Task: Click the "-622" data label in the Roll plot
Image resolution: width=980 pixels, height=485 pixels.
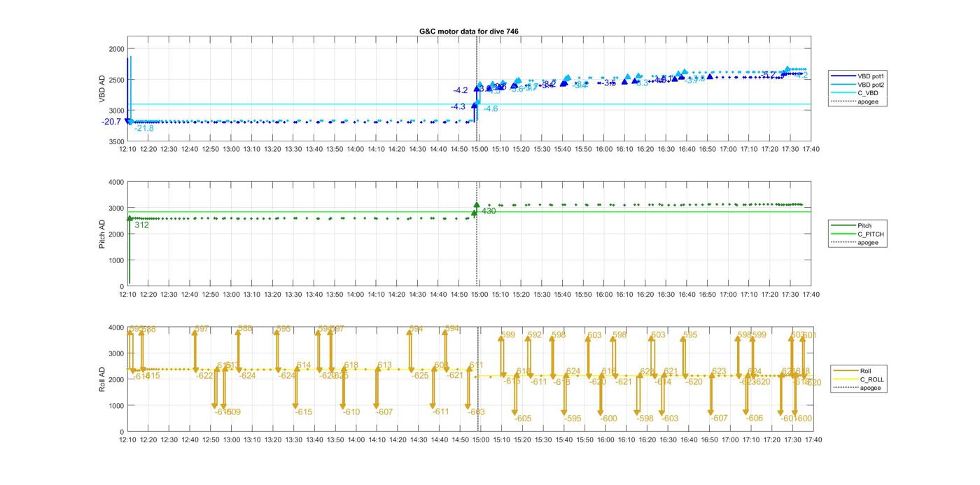Action: (x=204, y=376)
